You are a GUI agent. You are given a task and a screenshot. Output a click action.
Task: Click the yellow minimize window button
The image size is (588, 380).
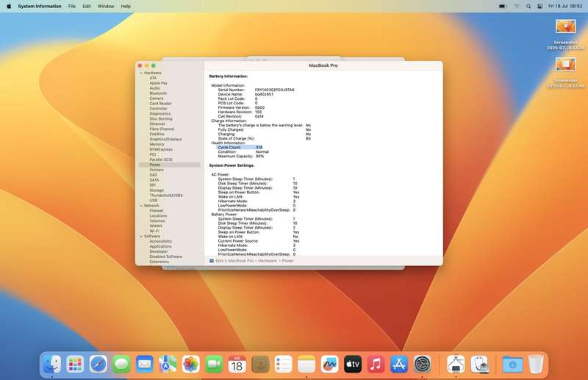point(146,65)
